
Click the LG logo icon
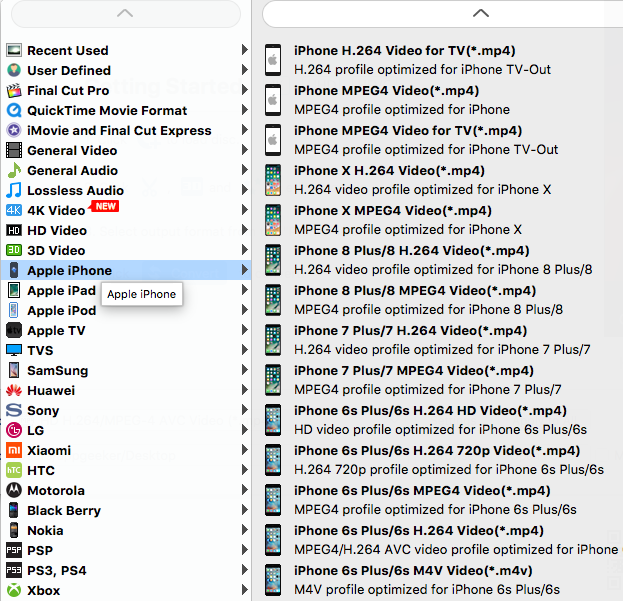pos(14,431)
